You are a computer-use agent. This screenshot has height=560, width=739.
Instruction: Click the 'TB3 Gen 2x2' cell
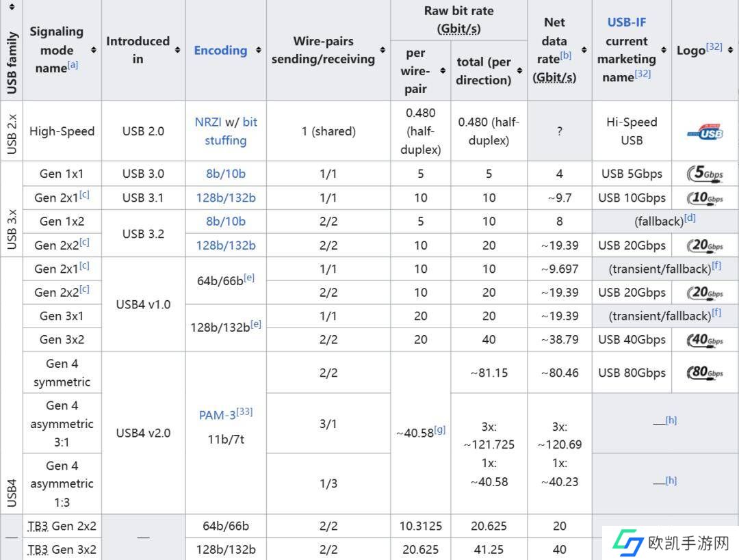62,526
